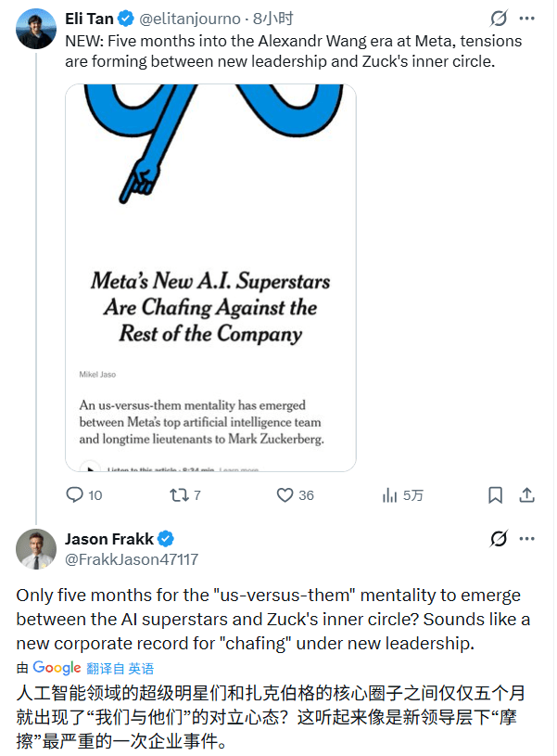The height and width of the screenshot is (756, 557).
Task: Open view analytics showing 5万
Action: coord(390,495)
